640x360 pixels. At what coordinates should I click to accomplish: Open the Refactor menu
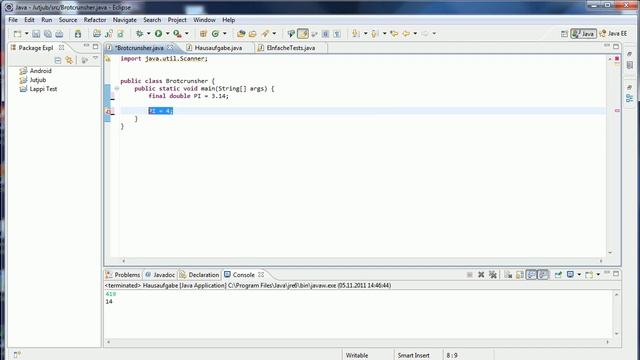coord(95,20)
